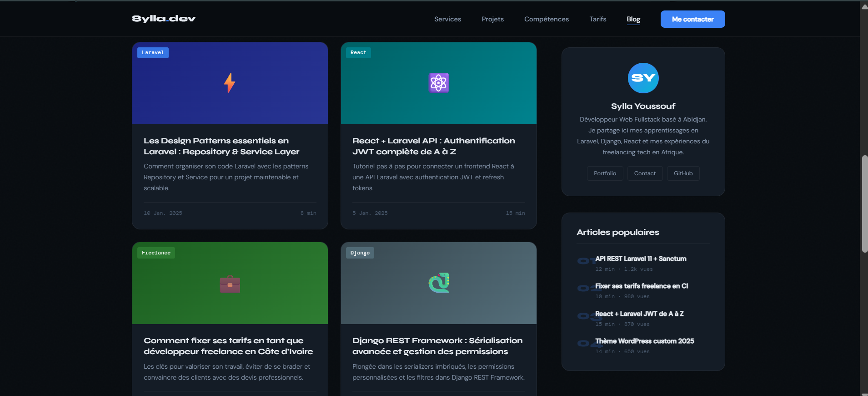
Task: Open the Compétences nav item
Action: (546, 19)
